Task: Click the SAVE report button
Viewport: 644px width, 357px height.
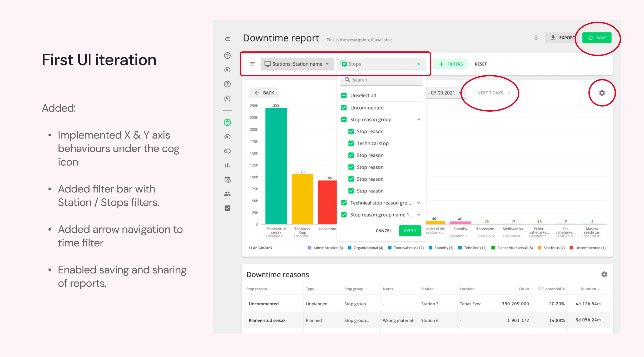Action: 597,38
